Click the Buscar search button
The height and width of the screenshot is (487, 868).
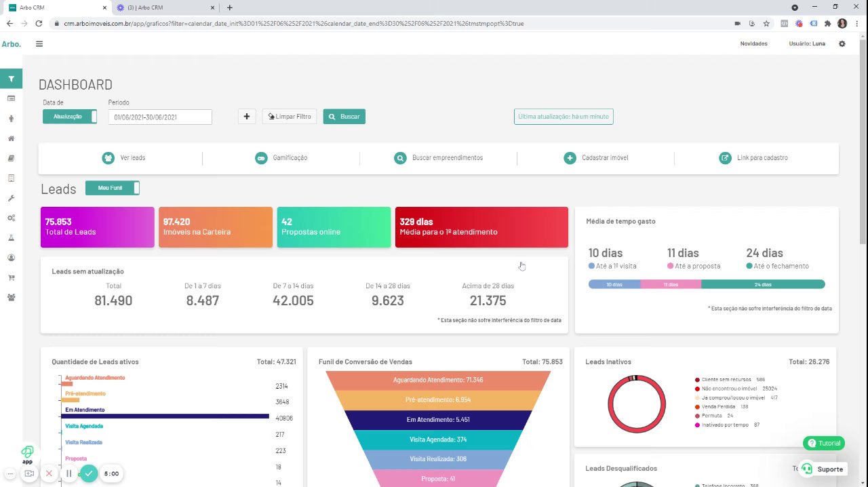click(x=344, y=117)
